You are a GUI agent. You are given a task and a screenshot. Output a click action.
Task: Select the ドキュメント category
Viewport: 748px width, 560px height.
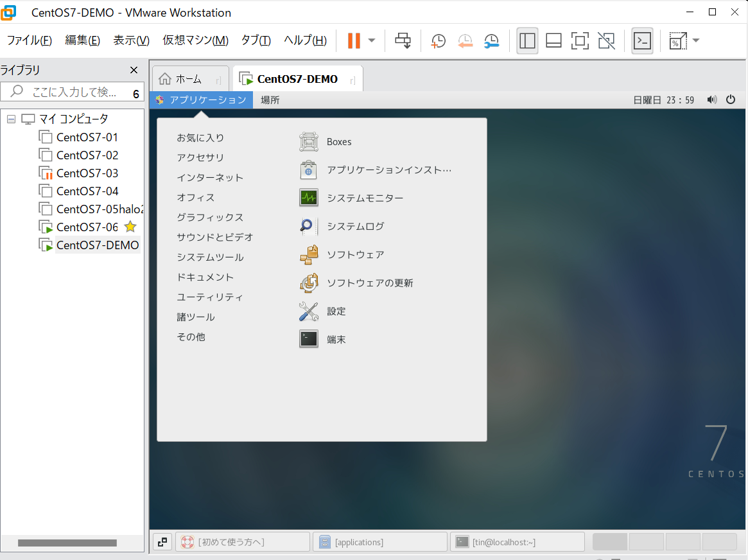coord(205,277)
